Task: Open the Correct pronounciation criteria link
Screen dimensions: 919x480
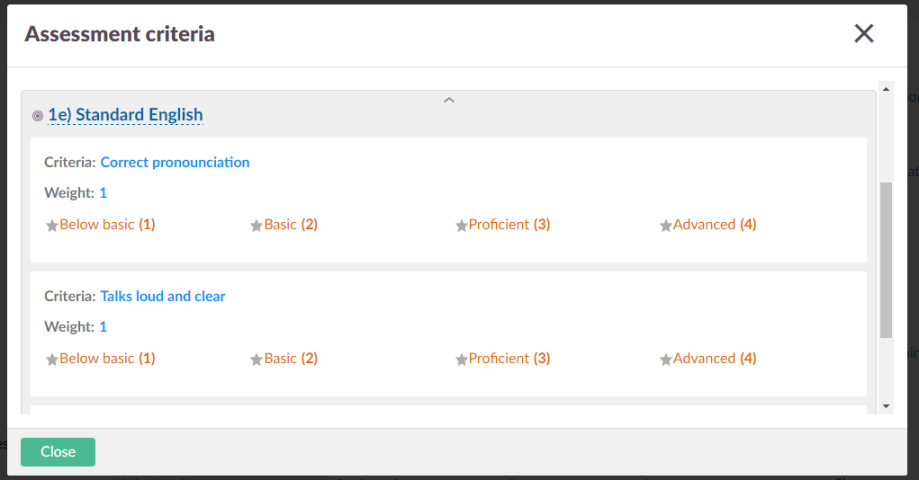Action: [x=175, y=162]
